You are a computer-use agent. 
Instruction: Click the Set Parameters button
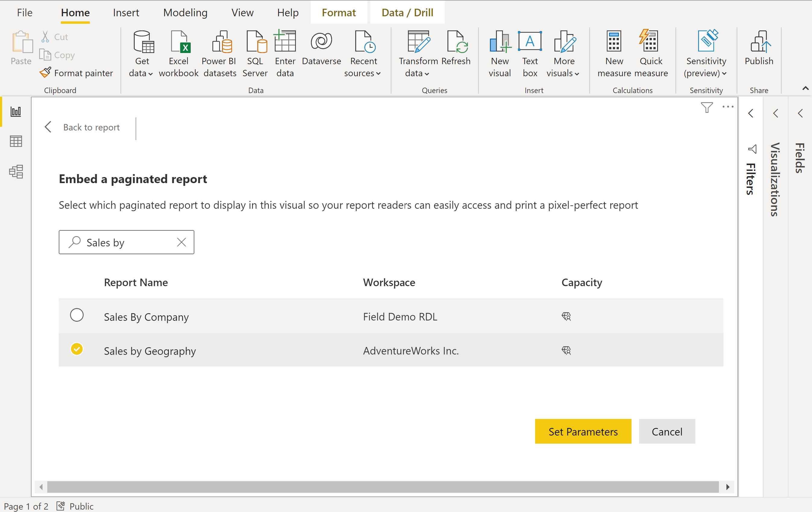pyautogui.click(x=584, y=431)
